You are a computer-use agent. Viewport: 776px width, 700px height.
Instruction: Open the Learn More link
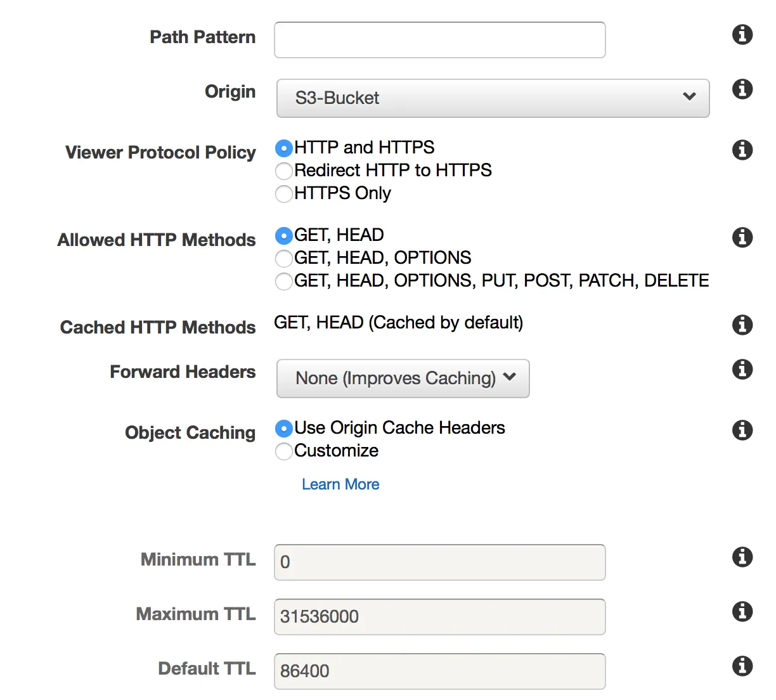pyautogui.click(x=340, y=484)
